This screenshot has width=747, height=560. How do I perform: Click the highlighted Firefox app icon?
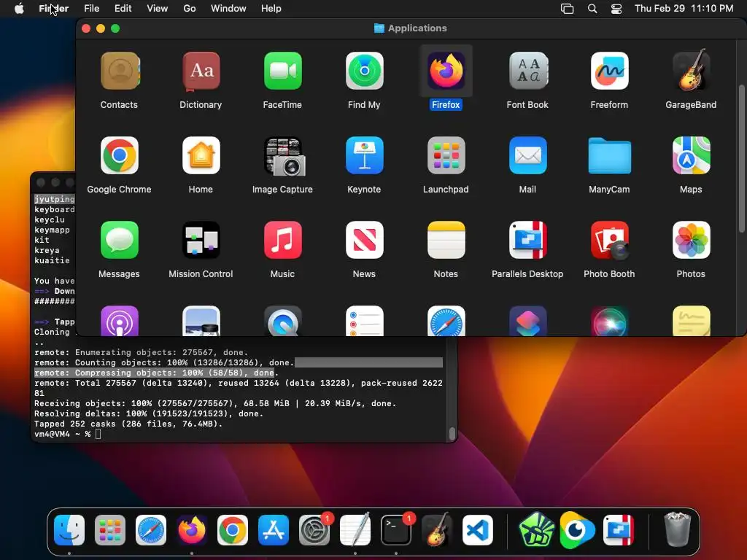446,71
